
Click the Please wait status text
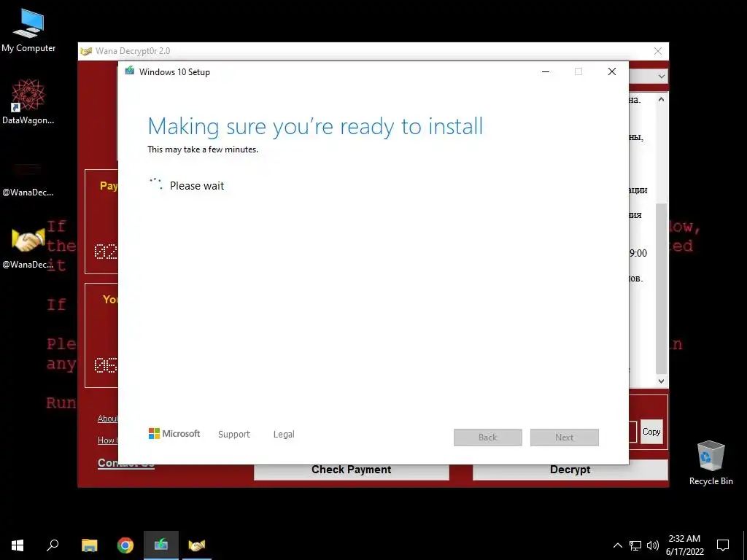coord(197,186)
